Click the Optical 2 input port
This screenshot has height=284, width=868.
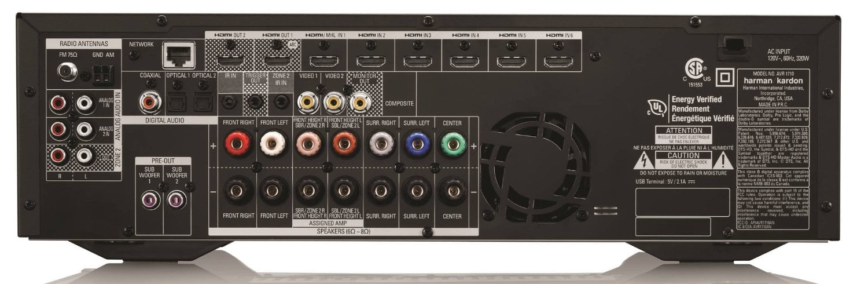[x=204, y=103]
